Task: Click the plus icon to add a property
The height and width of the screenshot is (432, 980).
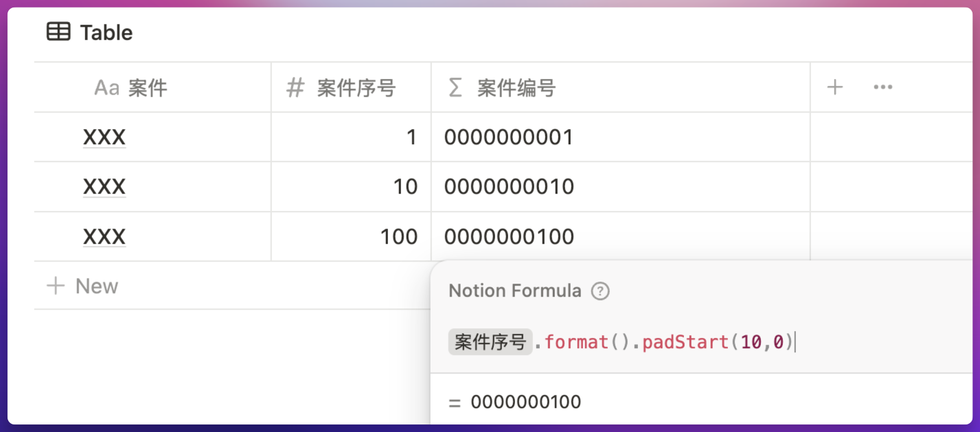Action: 834,87
